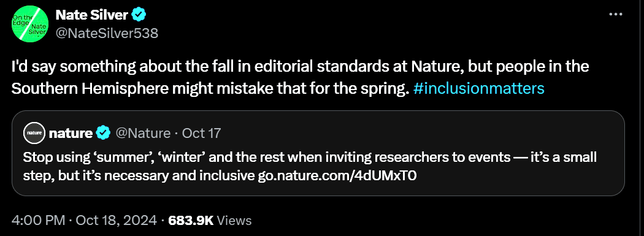Click the Oct 17 quoted tweet date
Image resolution: width=644 pixels, height=236 pixels.
[x=201, y=133]
